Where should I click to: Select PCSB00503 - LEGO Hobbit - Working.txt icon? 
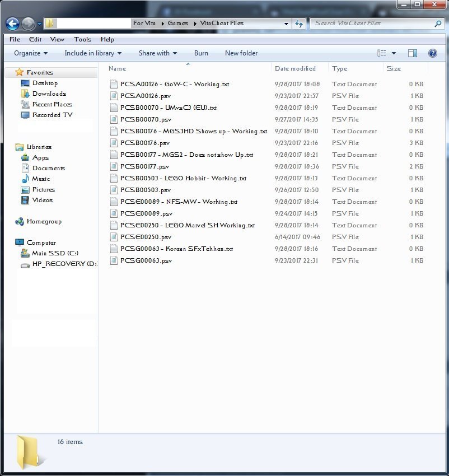click(x=114, y=178)
